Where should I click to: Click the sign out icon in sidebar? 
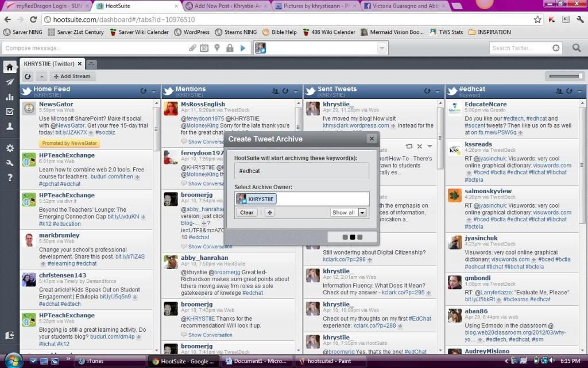coord(10,335)
